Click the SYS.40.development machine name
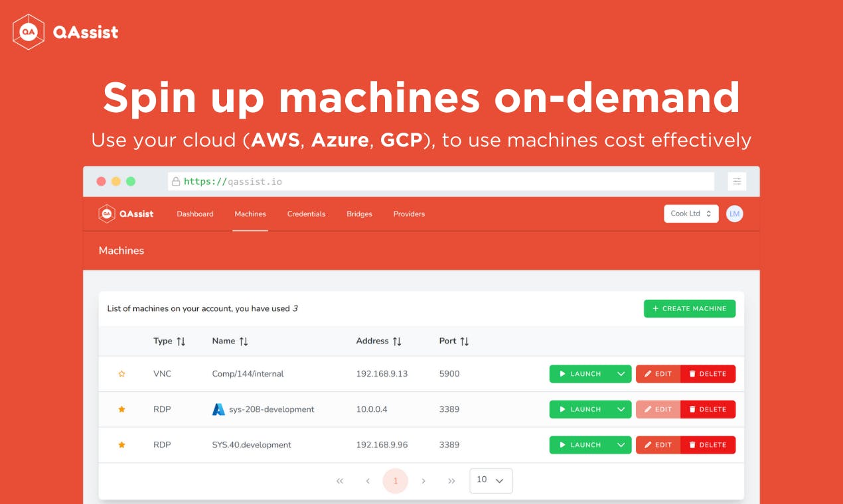 click(x=252, y=445)
